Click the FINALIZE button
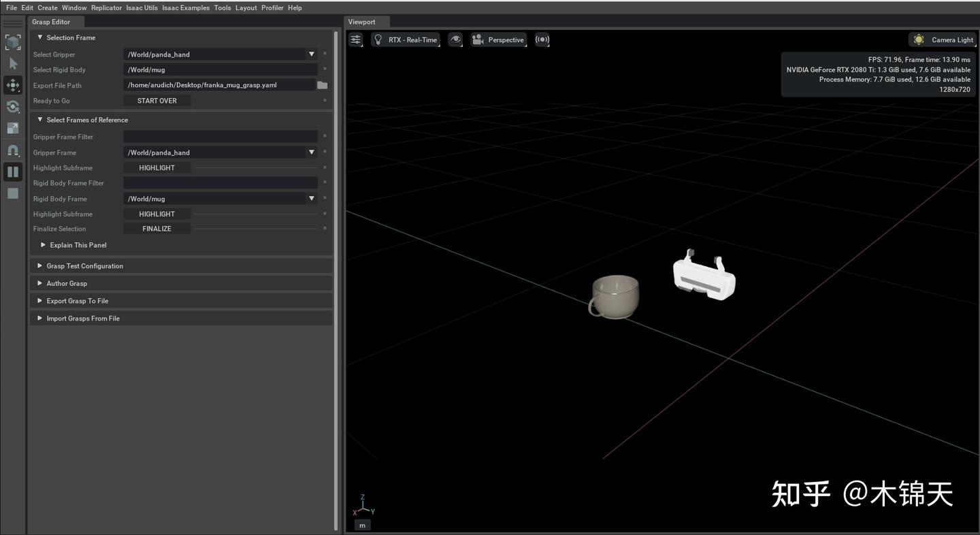 pyautogui.click(x=157, y=228)
